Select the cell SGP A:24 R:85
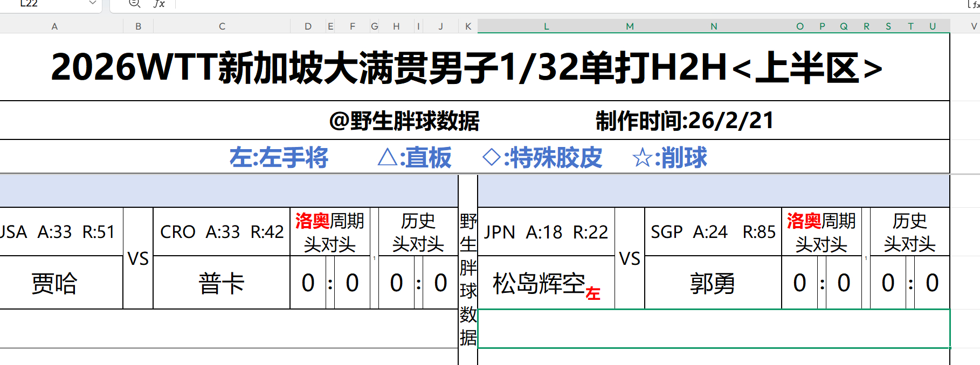Image resolution: width=980 pixels, height=365 pixels. (x=713, y=231)
